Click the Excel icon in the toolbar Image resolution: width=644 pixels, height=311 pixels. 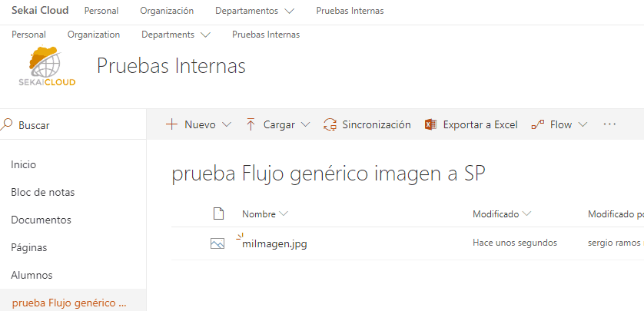(430, 124)
